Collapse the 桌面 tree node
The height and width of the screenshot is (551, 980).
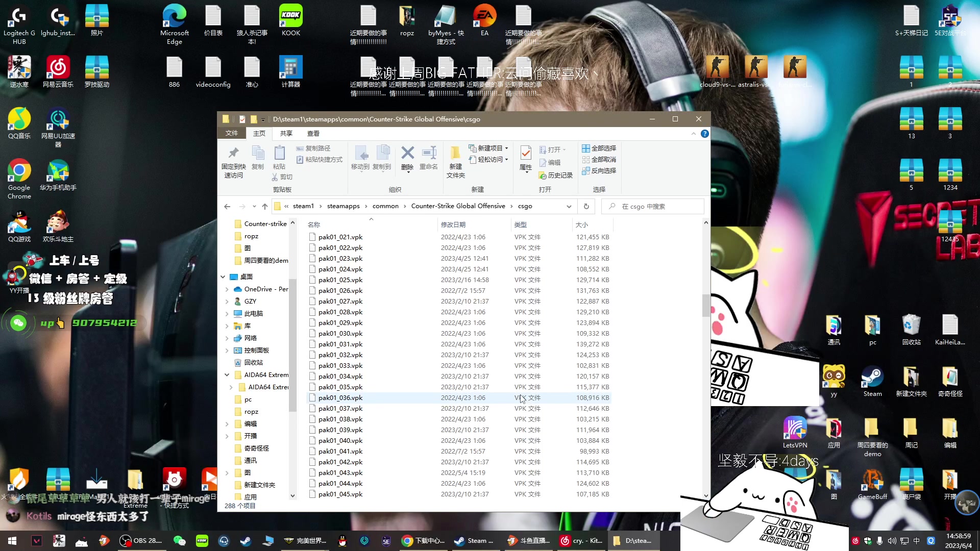point(223,277)
